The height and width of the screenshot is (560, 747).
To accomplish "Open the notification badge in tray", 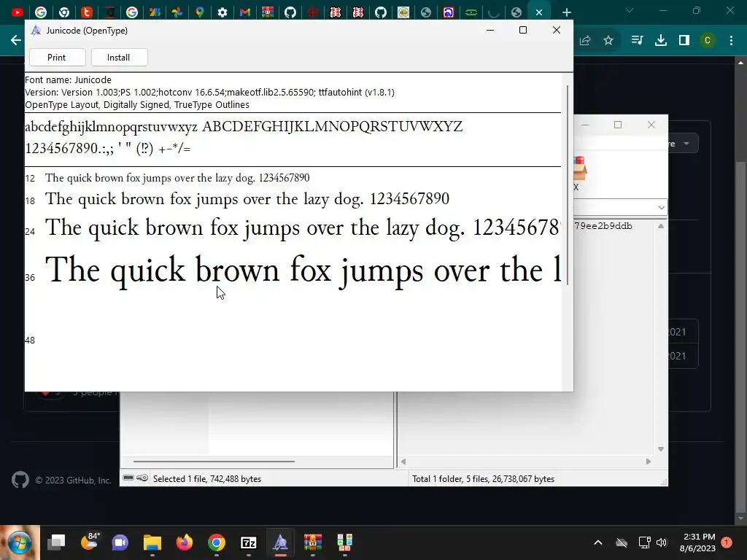I will (x=727, y=542).
